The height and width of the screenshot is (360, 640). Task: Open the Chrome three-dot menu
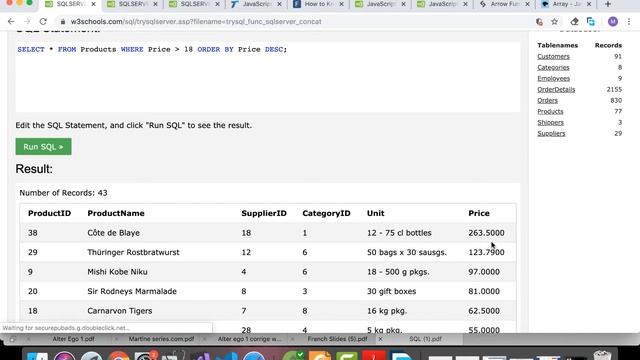(629, 22)
